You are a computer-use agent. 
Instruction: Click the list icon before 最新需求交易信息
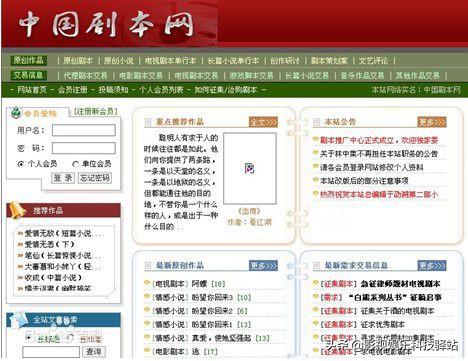click(316, 266)
